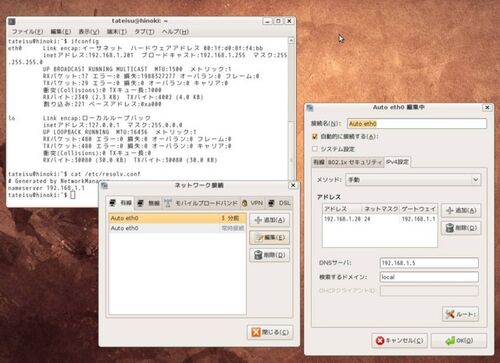Image resolution: width=500 pixels, height=363 pixels.
Task: Click the 接続名 text field
Action: [x=417, y=124]
